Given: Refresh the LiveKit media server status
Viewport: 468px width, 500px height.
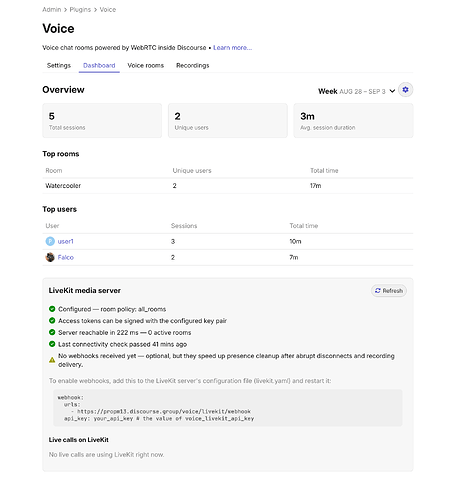Looking at the screenshot, I should pos(389,291).
